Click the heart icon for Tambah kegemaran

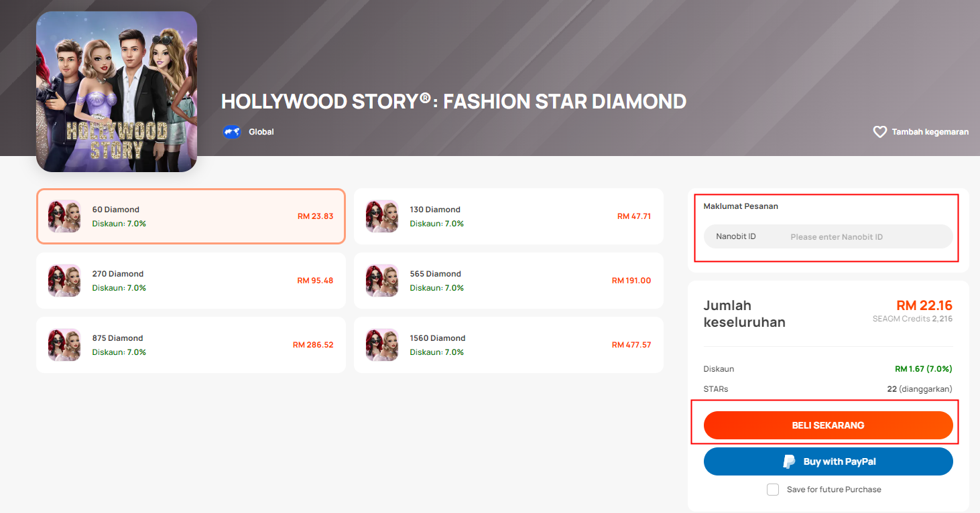click(x=879, y=132)
